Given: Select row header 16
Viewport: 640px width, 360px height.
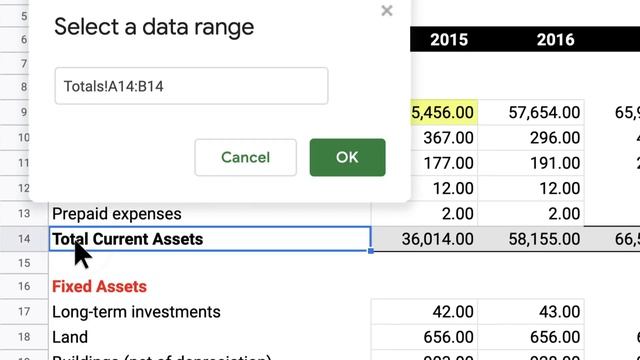Looking at the screenshot, I should (x=24, y=287).
